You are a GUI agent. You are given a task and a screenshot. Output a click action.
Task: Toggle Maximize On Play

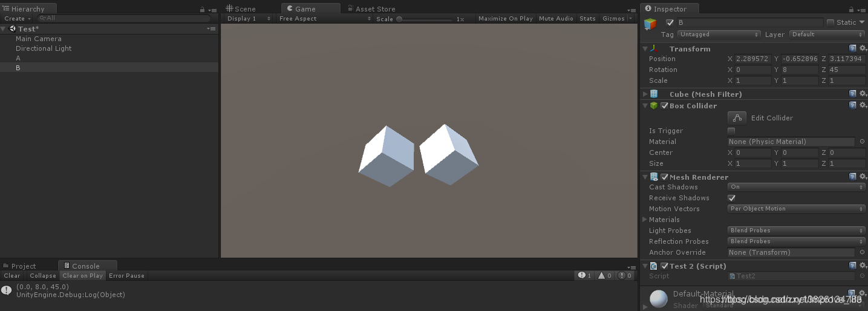click(506, 19)
